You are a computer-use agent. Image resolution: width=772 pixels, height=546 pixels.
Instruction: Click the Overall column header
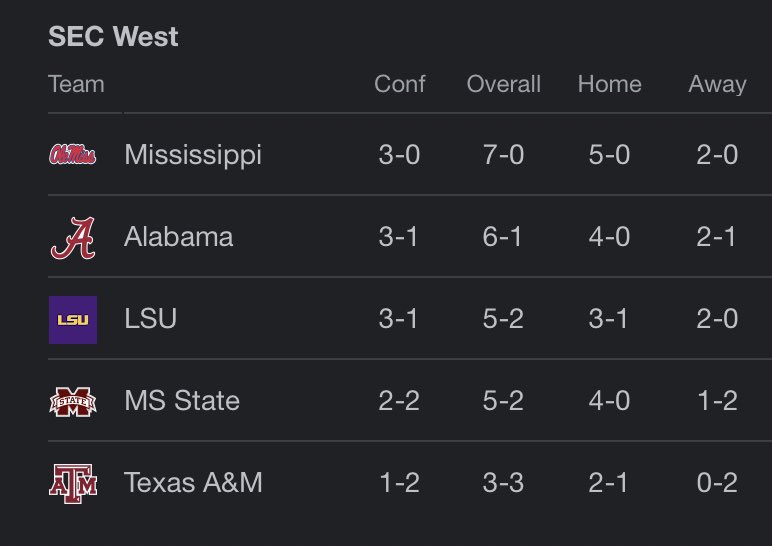[504, 84]
